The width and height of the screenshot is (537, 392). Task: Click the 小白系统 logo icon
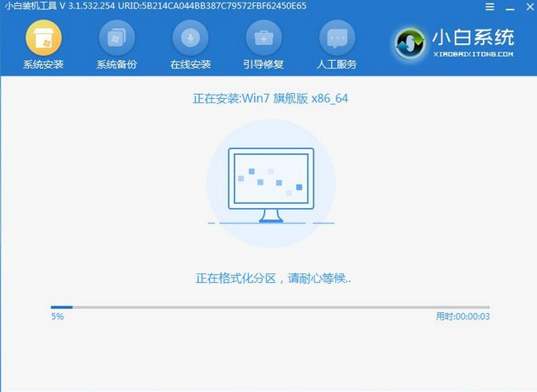click(410, 43)
